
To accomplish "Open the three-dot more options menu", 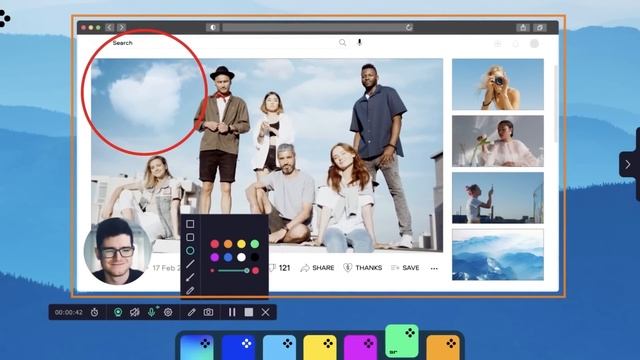I will pyautogui.click(x=434, y=268).
